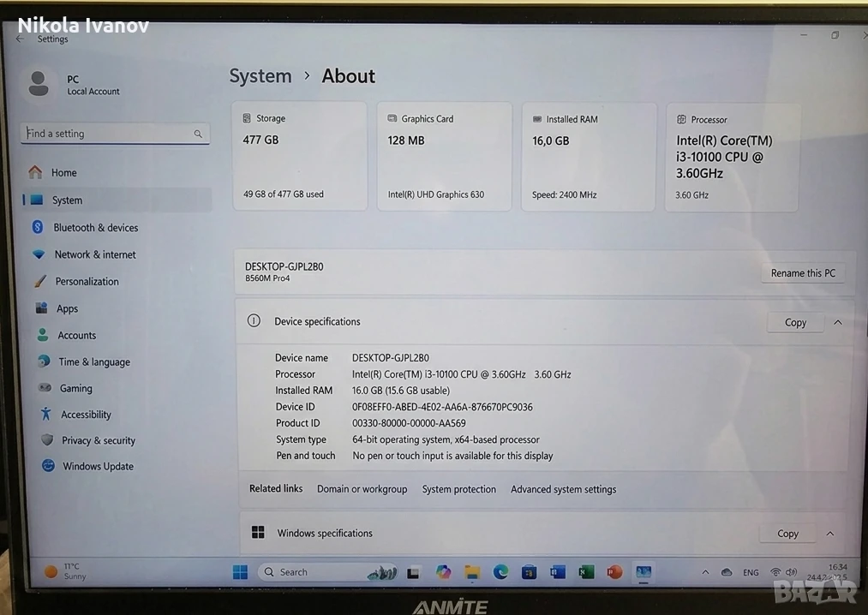Launch Microsoft Edge from the taskbar
The height and width of the screenshot is (615, 868).
pyautogui.click(x=501, y=572)
